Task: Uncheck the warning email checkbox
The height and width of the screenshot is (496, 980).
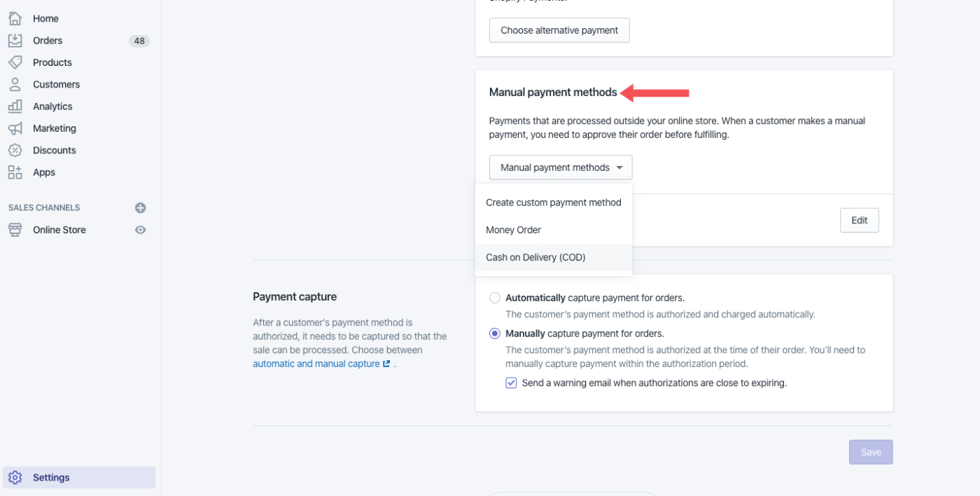Action: 511,383
